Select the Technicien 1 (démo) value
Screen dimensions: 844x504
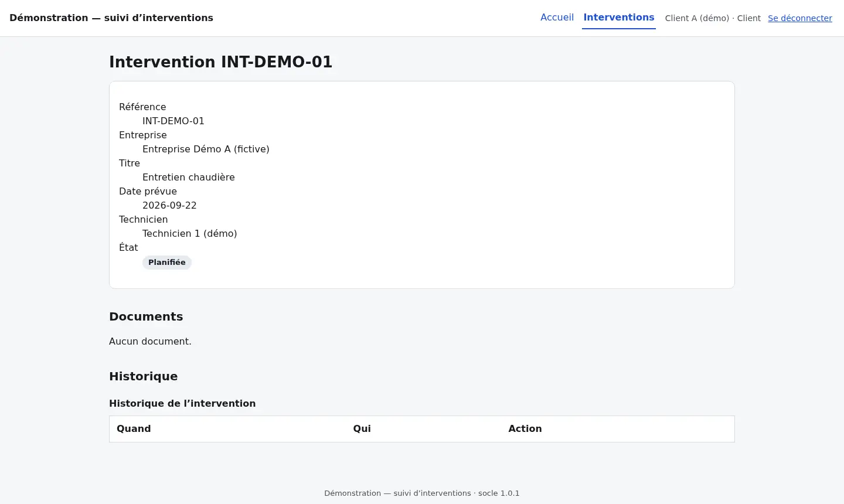click(x=190, y=233)
